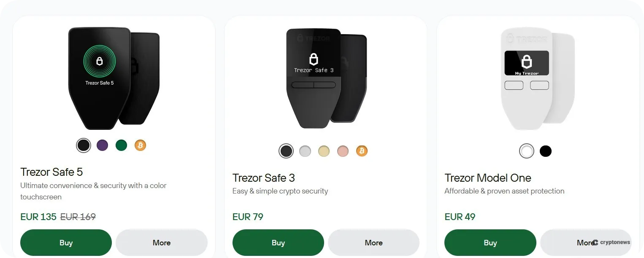
Task: Choose the green color for Trezor Safe 5
Action: [121, 145]
